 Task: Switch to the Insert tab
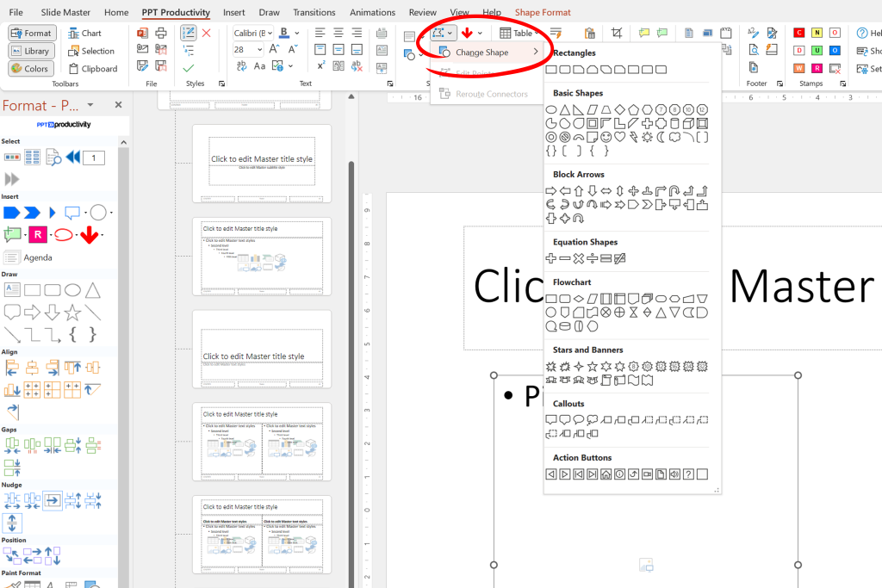pyautogui.click(x=234, y=12)
